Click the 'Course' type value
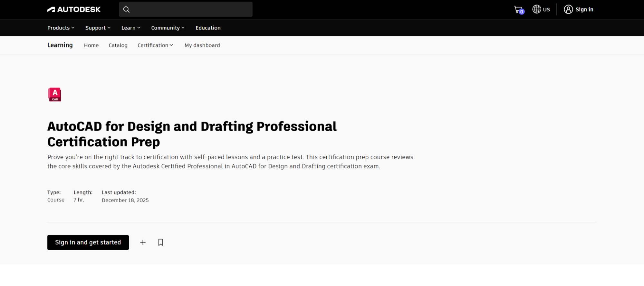The width and height of the screenshot is (644, 286). coord(56,200)
